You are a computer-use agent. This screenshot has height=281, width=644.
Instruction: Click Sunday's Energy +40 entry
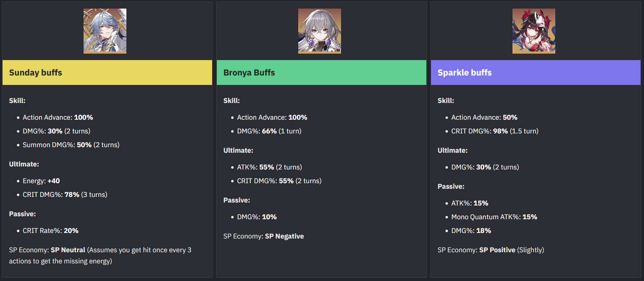tap(41, 181)
